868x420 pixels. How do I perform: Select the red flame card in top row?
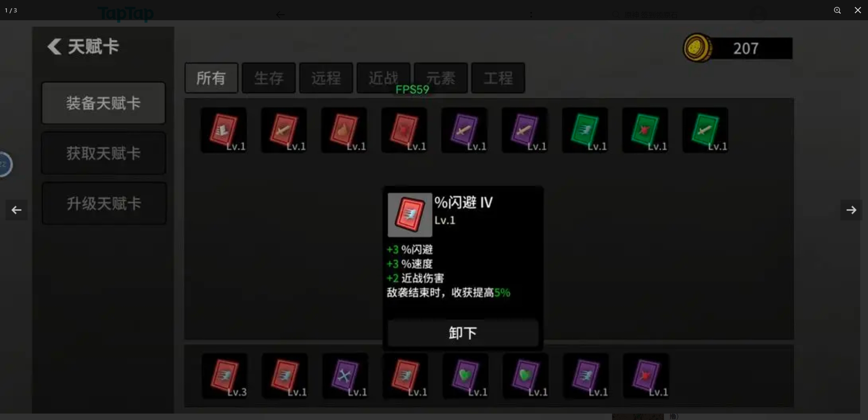[344, 130]
